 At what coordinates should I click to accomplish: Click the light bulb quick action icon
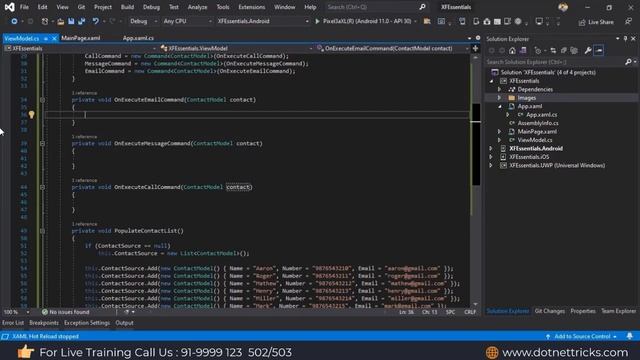[x=31, y=115]
